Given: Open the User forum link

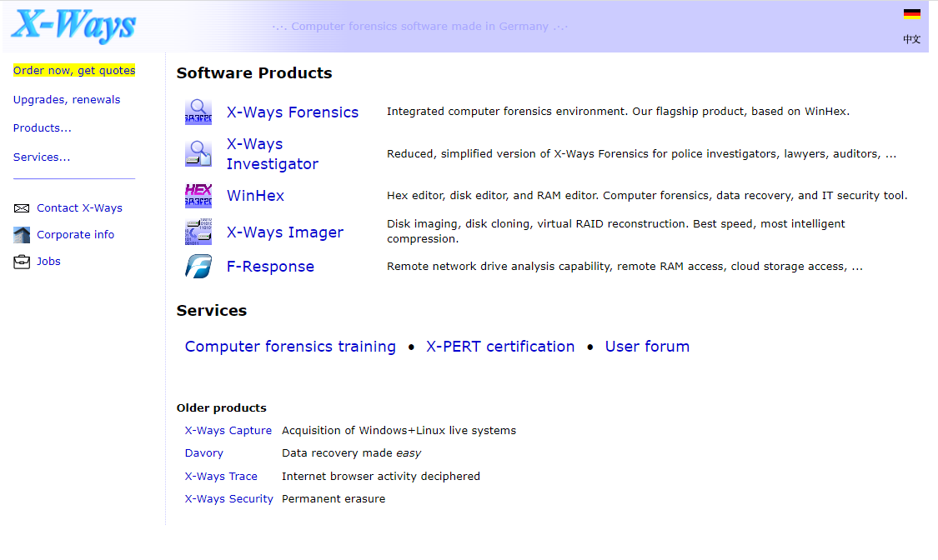Looking at the screenshot, I should (x=647, y=347).
